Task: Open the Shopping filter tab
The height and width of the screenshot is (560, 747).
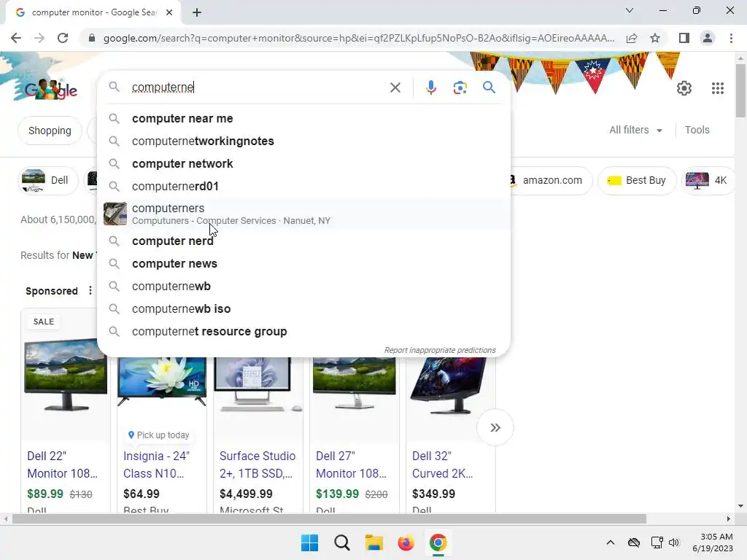Action: [50, 131]
